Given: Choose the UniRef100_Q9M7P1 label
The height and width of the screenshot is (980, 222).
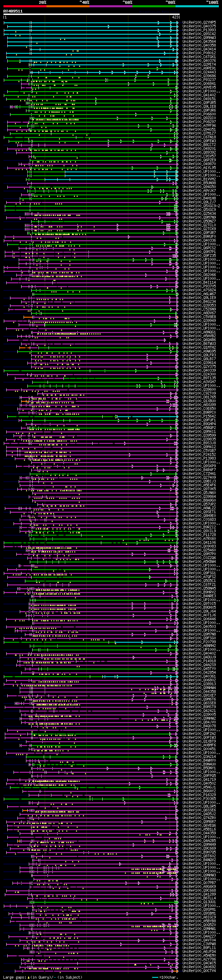Looking at the screenshot, I should click(x=199, y=252).
